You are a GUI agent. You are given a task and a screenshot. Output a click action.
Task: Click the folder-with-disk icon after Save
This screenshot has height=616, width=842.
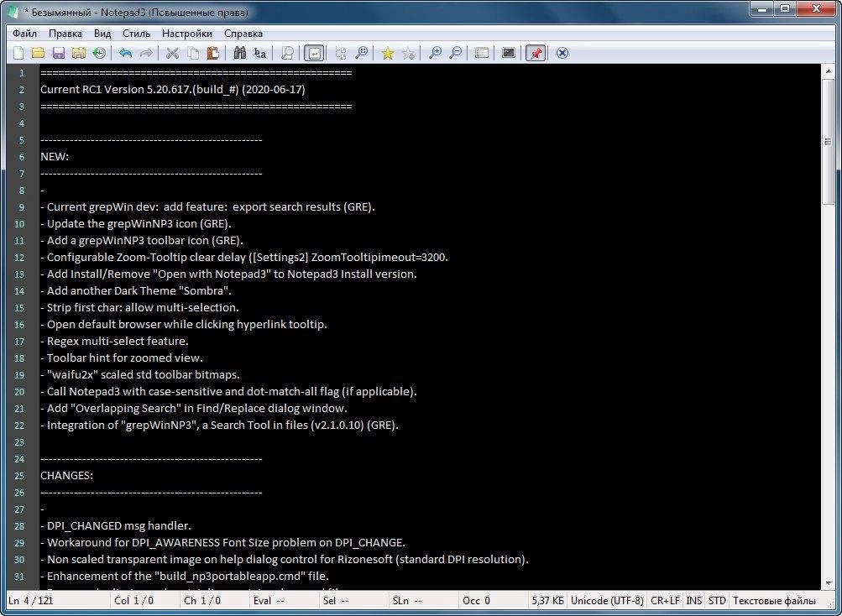79,53
